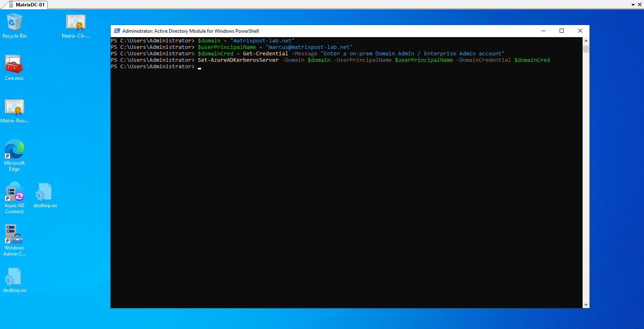Screen dimensions: 644x329
Task: Click the PowerShell window title text
Action: coord(191,31)
